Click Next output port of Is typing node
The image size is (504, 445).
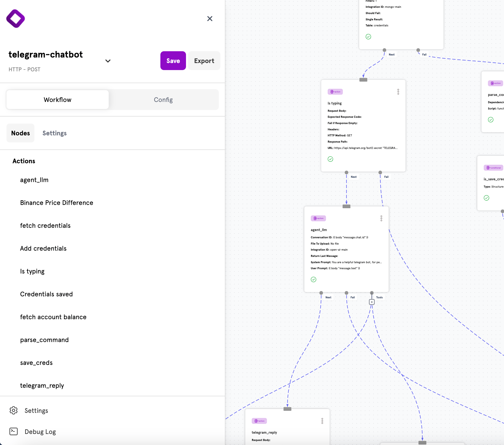346,173
